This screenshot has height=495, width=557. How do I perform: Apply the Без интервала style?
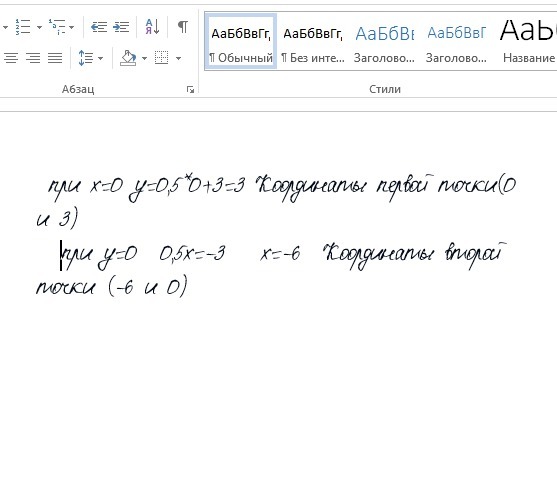click(x=313, y=42)
